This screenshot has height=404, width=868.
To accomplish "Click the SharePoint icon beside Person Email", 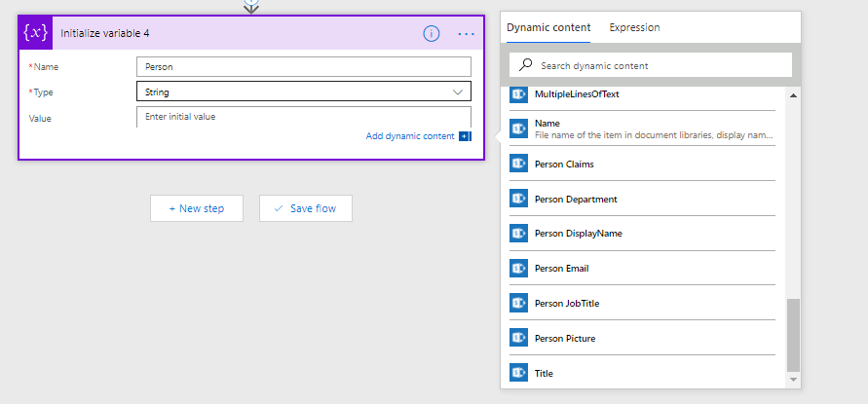I will (518, 268).
